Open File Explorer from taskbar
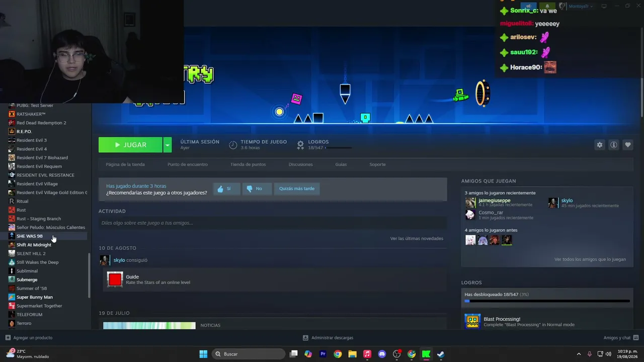The height and width of the screenshot is (362, 644). pos(352,354)
